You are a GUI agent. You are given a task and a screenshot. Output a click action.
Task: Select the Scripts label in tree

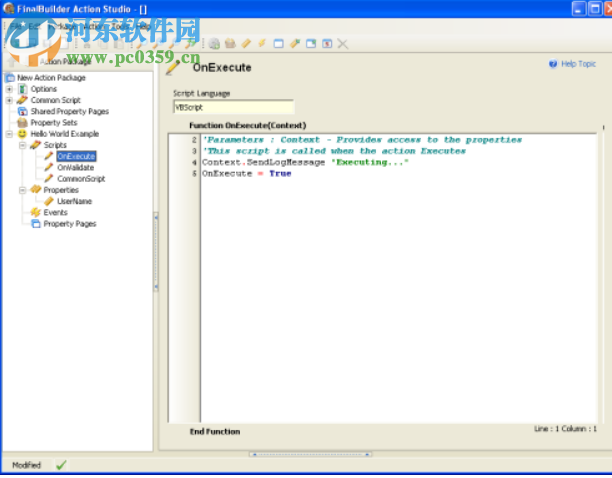click(x=55, y=145)
